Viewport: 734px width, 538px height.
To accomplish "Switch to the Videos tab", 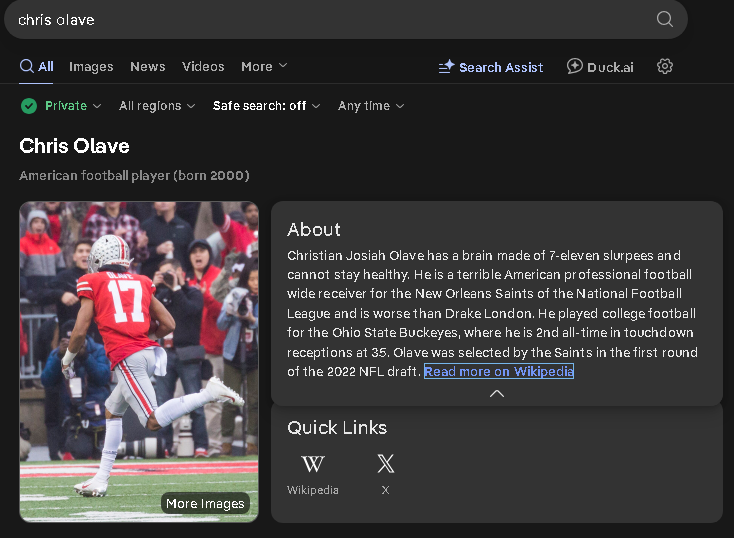I will (203, 66).
